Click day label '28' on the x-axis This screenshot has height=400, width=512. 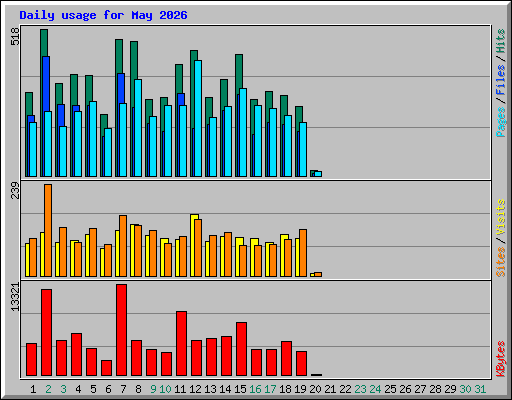[x=435, y=389]
